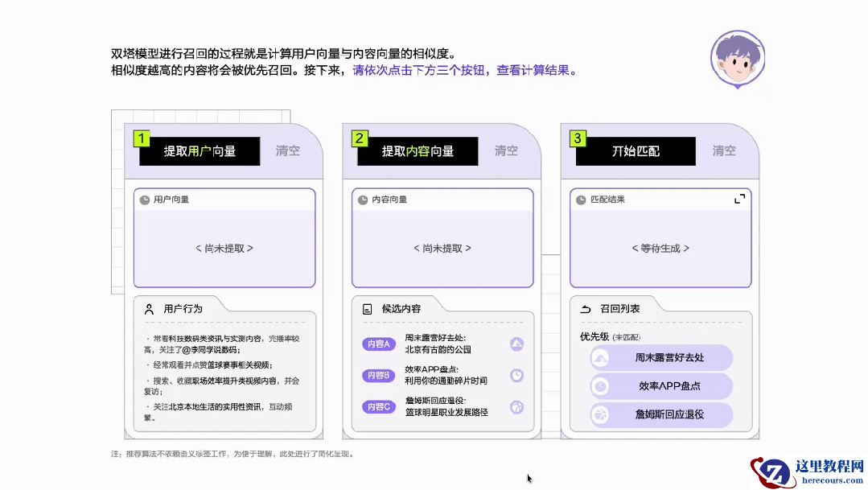
Task: Select the 内容A tag
Action: (379, 344)
